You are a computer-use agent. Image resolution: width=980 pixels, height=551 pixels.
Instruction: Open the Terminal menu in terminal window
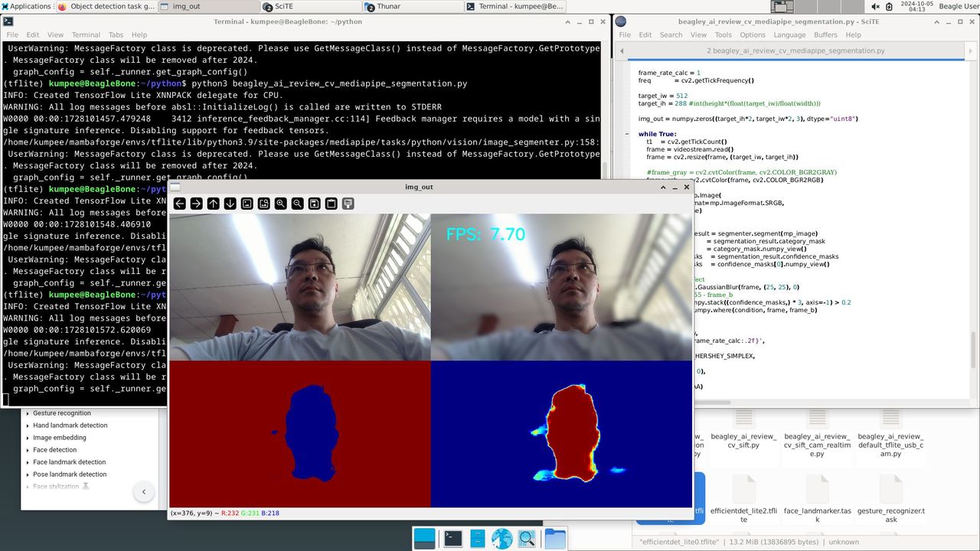point(86,34)
